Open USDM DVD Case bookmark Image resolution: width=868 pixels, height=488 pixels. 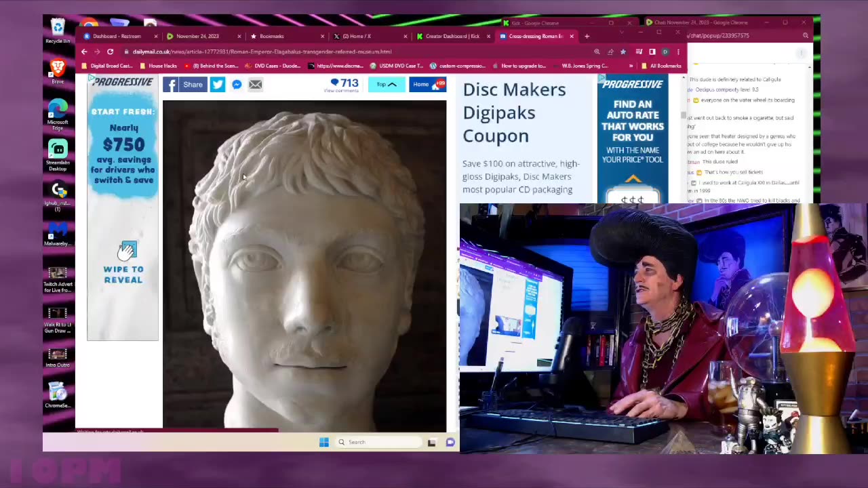pyautogui.click(x=397, y=66)
